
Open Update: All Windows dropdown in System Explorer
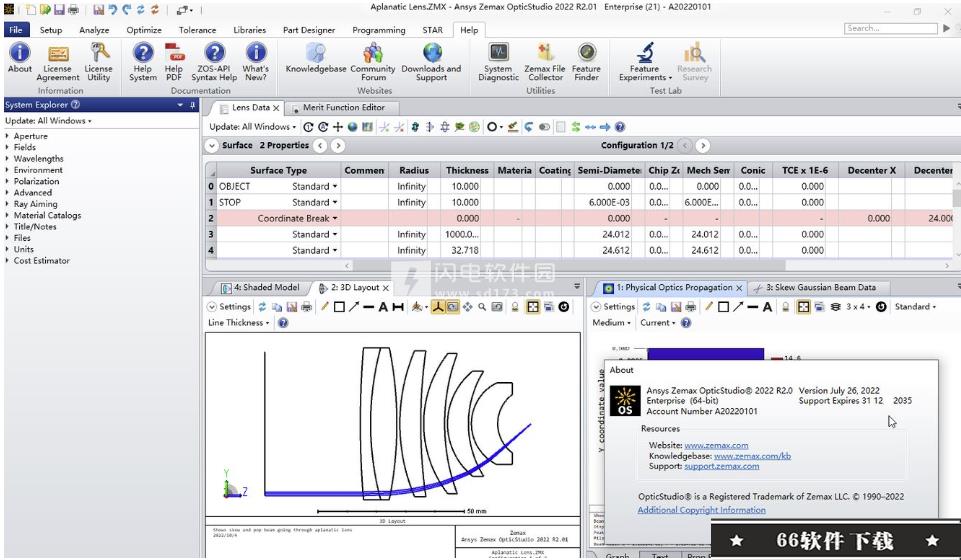(x=48, y=121)
